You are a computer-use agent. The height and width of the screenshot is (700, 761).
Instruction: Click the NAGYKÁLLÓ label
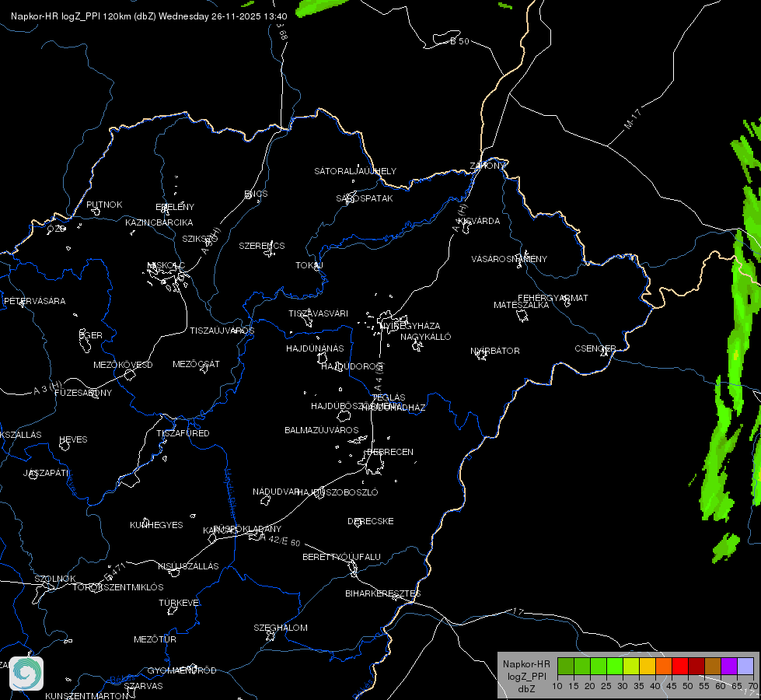[x=426, y=337]
